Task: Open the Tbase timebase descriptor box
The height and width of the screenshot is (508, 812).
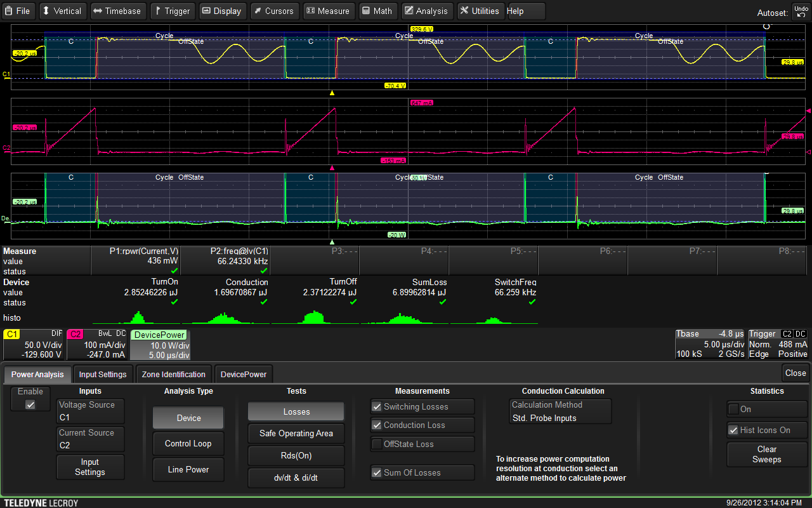Action: 708,344
